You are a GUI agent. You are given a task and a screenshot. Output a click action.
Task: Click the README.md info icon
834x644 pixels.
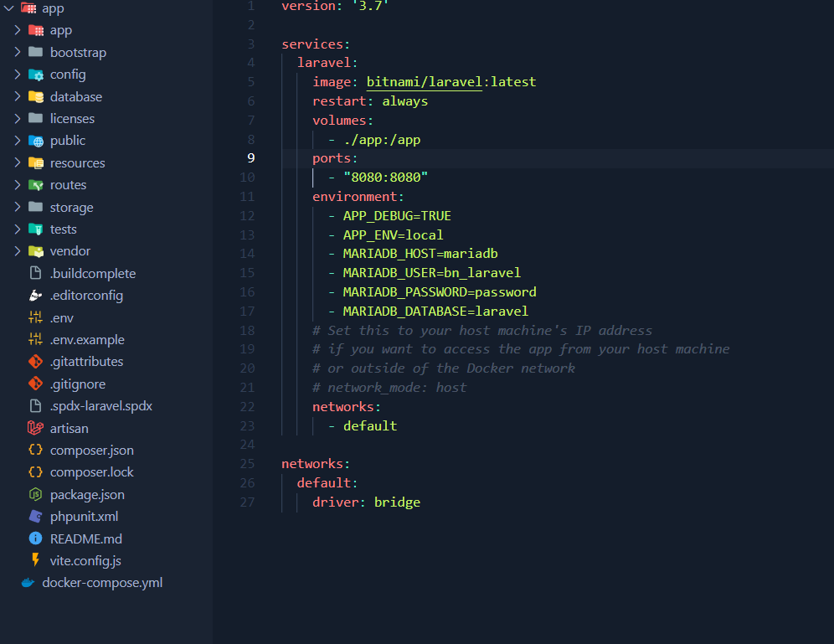[x=37, y=538]
